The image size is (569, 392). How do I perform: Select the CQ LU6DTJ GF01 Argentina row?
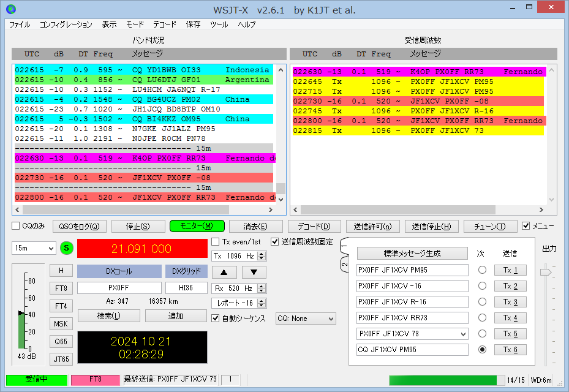(144, 80)
